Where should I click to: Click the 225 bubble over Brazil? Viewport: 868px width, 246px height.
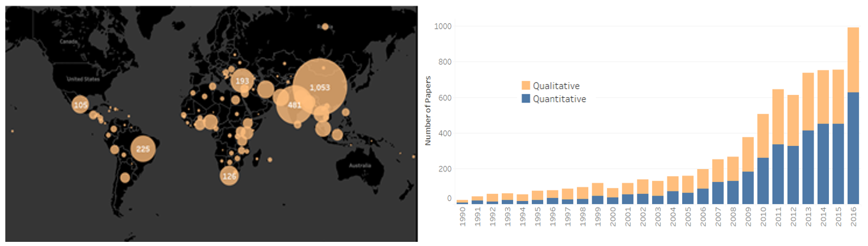point(143,149)
